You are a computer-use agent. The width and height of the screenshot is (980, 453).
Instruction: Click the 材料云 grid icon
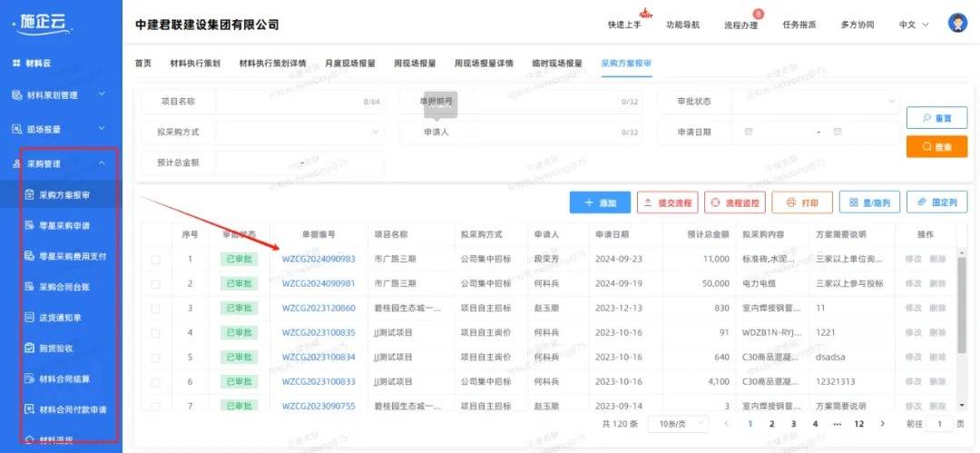click(17, 64)
